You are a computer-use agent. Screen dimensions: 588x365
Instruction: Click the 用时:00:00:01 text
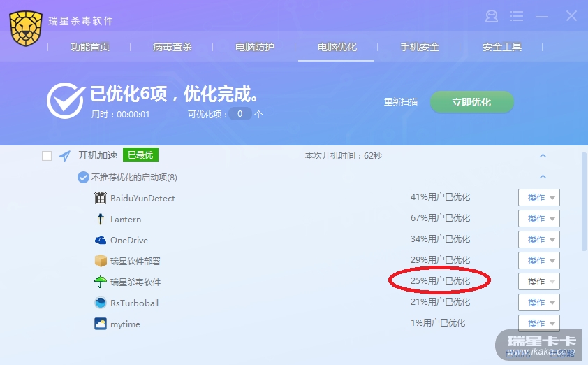pos(120,115)
